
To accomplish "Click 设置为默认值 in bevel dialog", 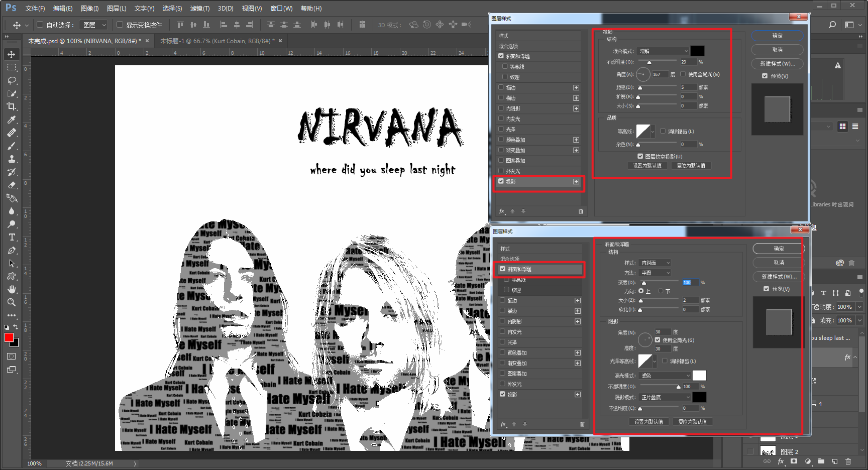I will (648, 422).
